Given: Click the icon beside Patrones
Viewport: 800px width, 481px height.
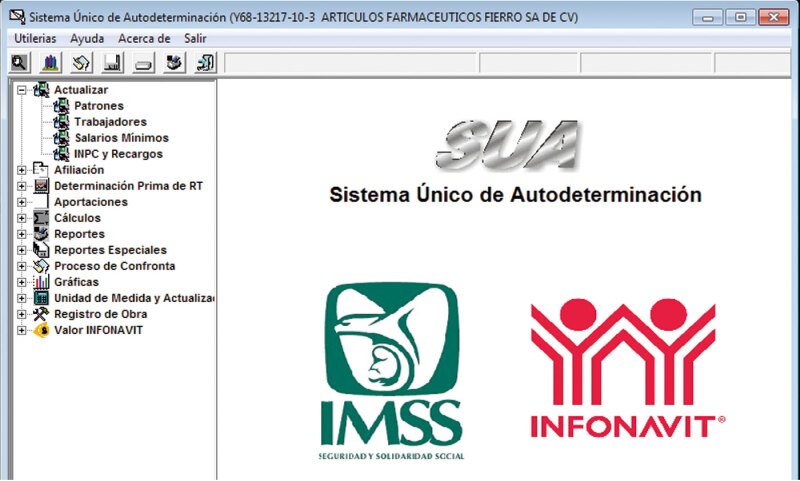Looking at the screenshot, I should coord(61,106).
